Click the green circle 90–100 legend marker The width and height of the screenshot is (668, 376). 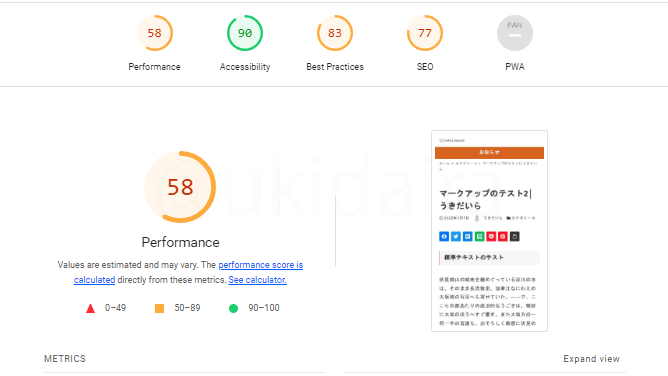pos(233,308)
